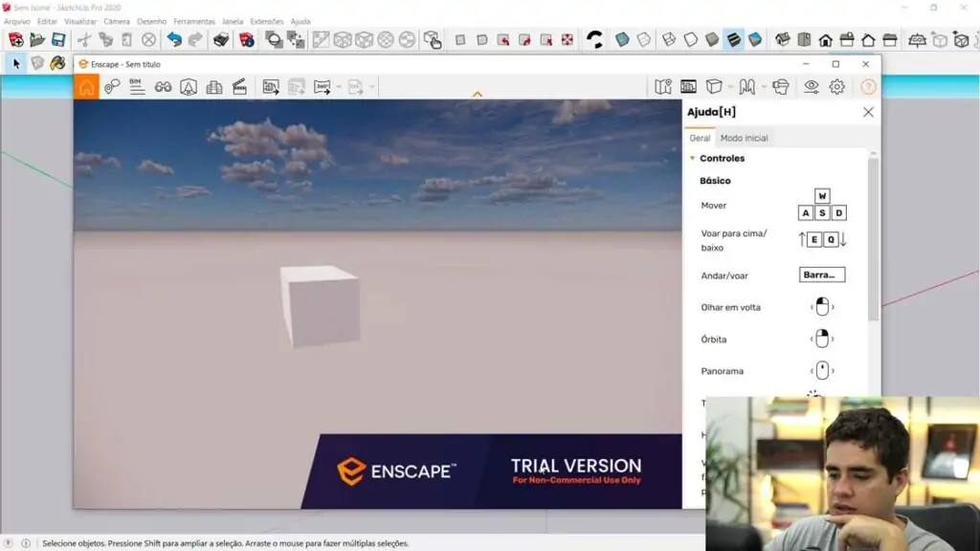980x551 pixels.
Task: Open Enscape visual settings with the eye icon
Action: (812, 86)
